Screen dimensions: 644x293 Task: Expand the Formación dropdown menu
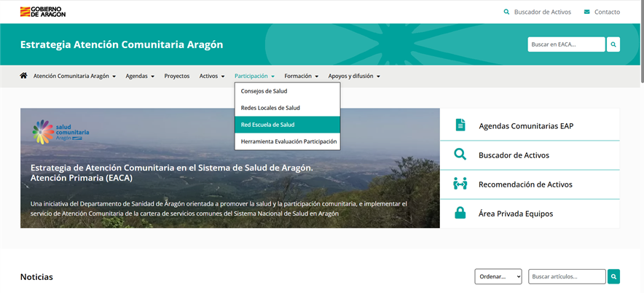[x=302, y=76]
